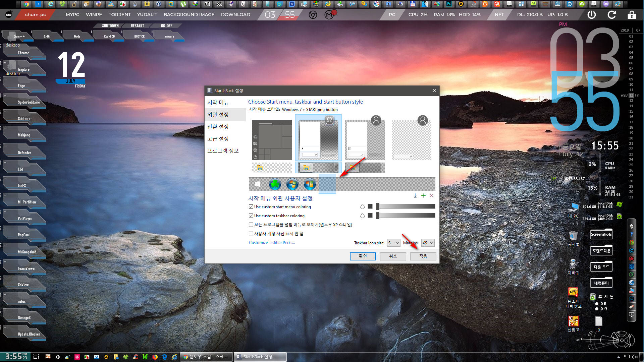The height and width of the screenshot is (362, 644).
Task: Open the 외관 설정 settings tab
Action: tap(225, 115)
